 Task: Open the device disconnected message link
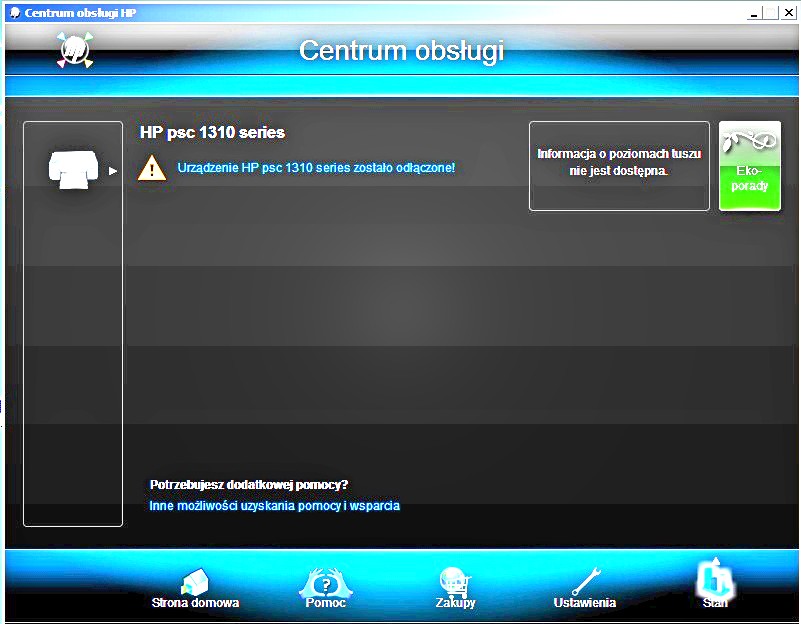pyautogui.click(x=316, y=167)
